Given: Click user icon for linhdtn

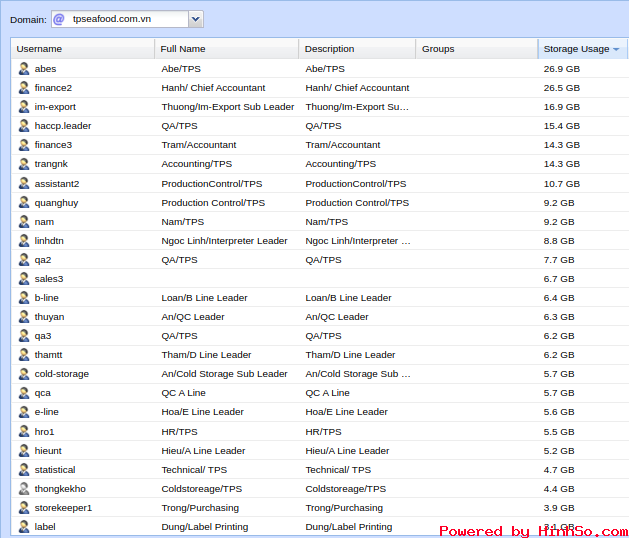Looking at the screenshot, I should 24,241.
